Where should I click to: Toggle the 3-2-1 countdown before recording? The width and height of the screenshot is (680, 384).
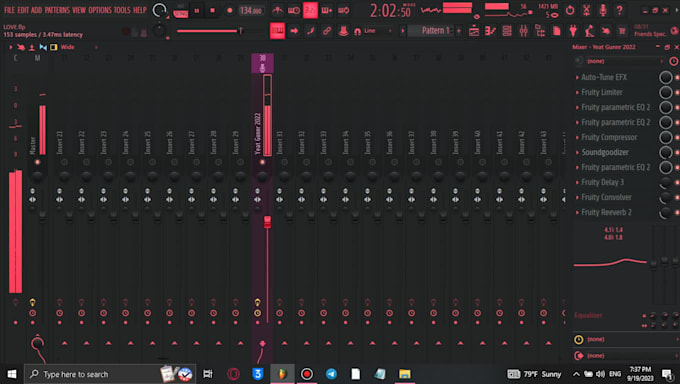(310, 10)
